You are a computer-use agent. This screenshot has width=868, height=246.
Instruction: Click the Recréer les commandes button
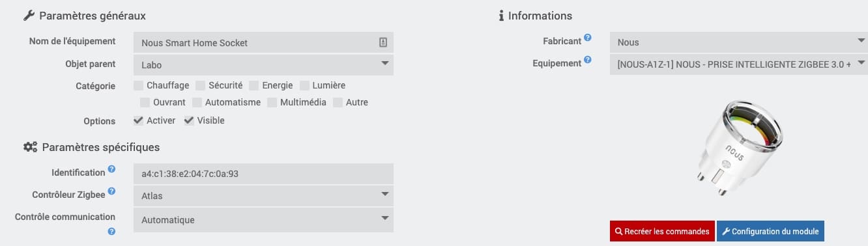662,231
